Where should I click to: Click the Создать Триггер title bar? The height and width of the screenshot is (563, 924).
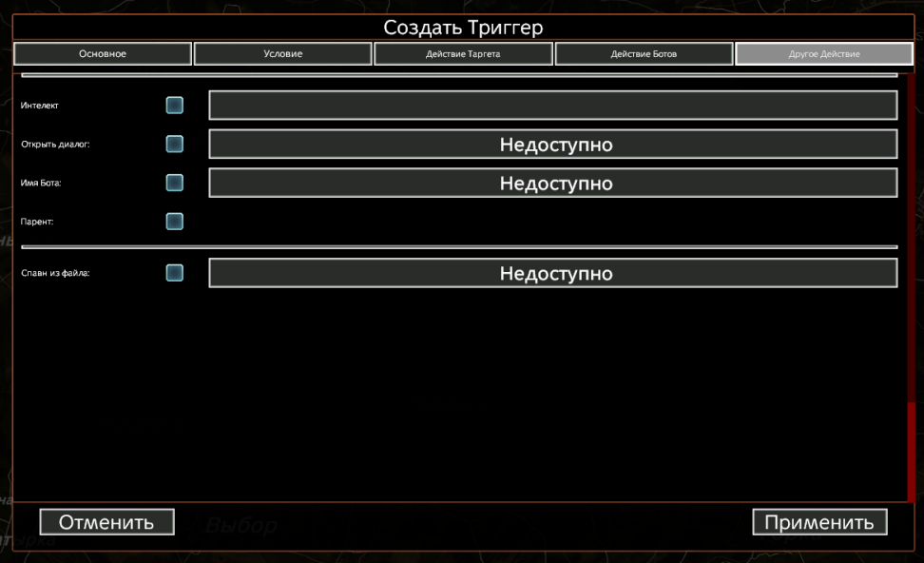[462, 28]
